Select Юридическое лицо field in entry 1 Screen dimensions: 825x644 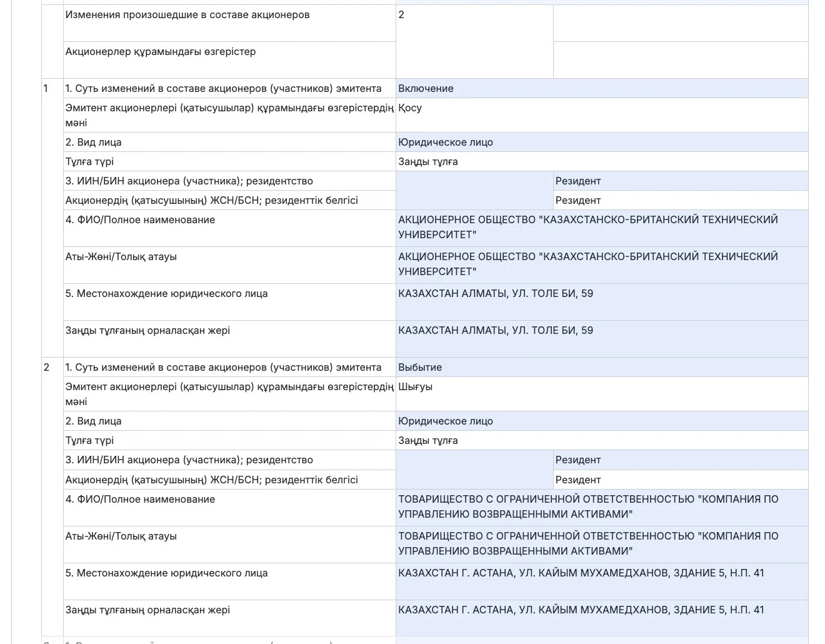click(601, 142)
